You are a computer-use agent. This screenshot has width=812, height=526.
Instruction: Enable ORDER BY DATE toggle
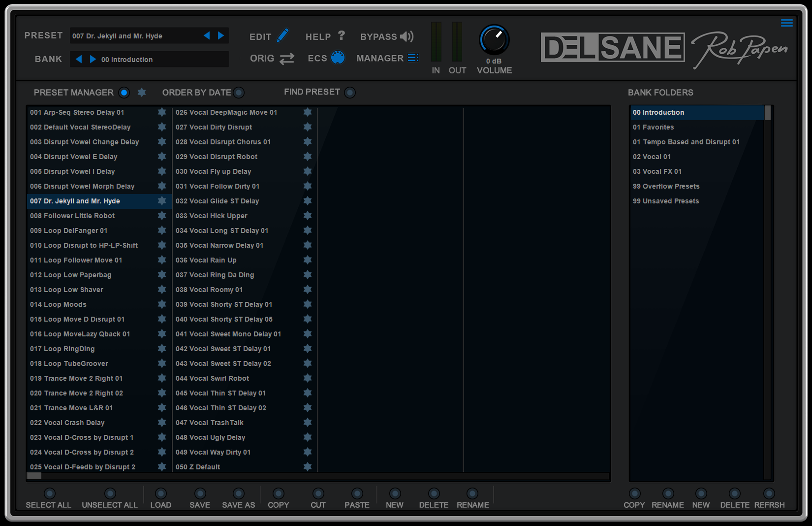point(239,92)
